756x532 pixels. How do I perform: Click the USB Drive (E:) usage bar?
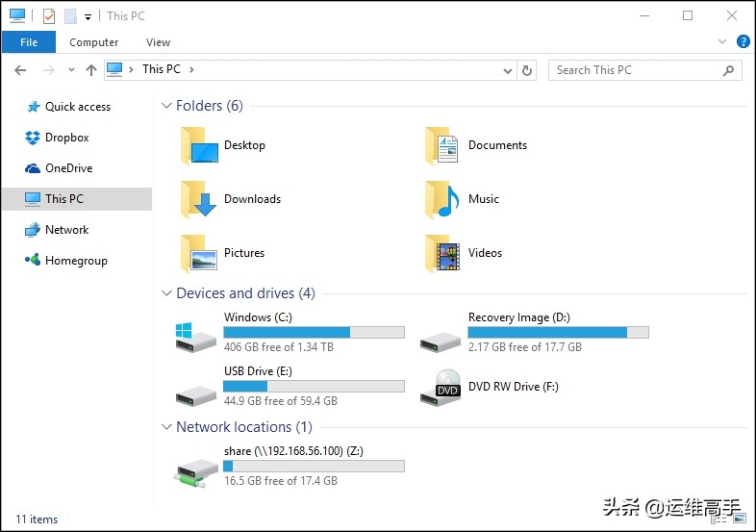coord(314,387)
